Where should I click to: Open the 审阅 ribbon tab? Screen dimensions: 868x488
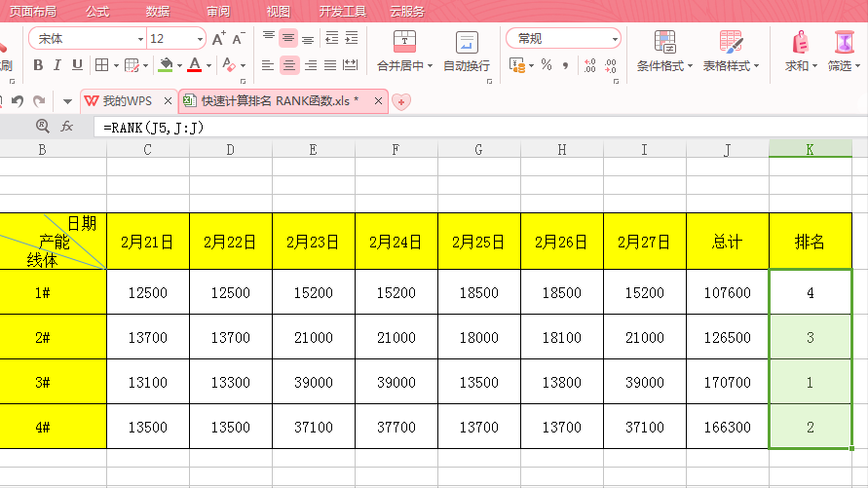(218, 11)
